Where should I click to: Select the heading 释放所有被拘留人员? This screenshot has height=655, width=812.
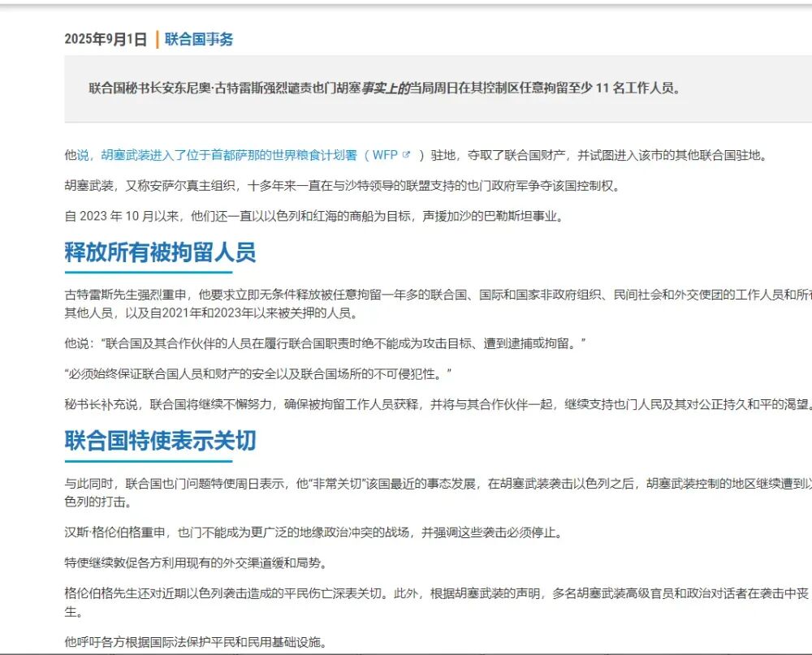(160, 252)
